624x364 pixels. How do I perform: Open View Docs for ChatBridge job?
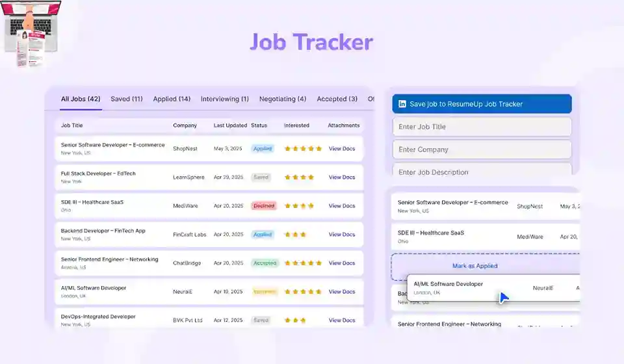(341, 263)
